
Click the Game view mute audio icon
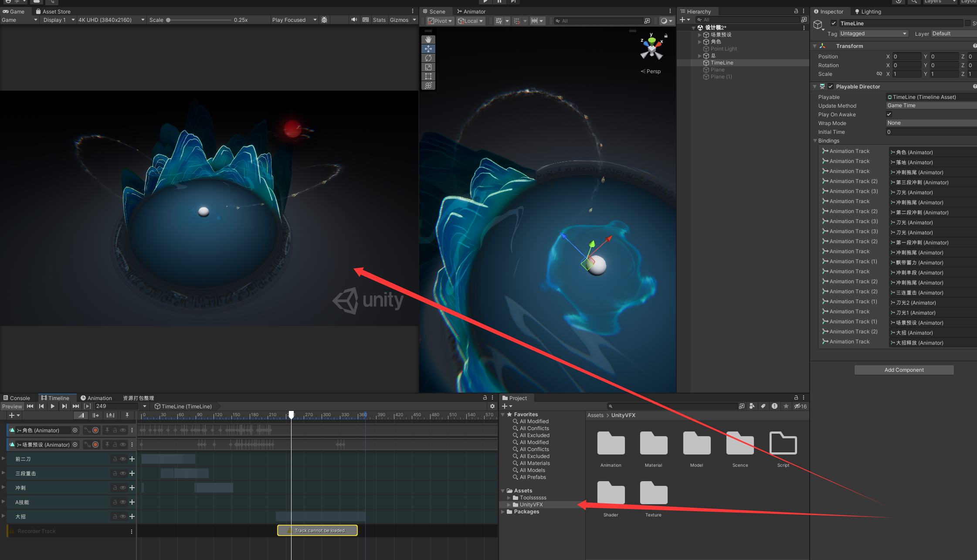354,20
